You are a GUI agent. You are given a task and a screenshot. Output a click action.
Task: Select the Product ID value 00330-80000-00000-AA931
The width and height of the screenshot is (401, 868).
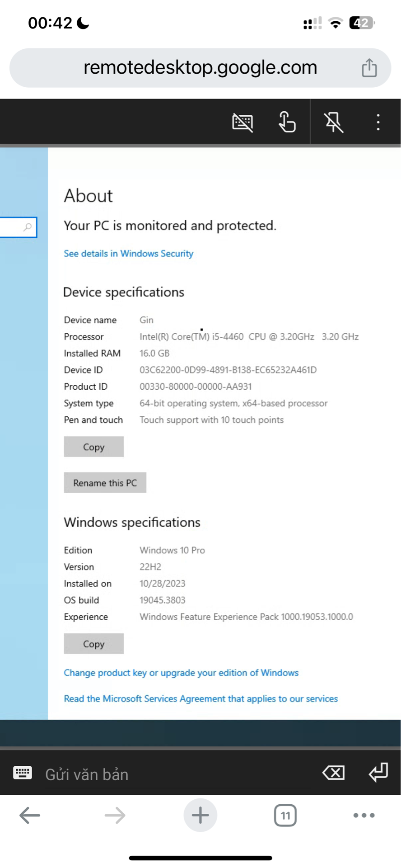[x=196, y=387]
